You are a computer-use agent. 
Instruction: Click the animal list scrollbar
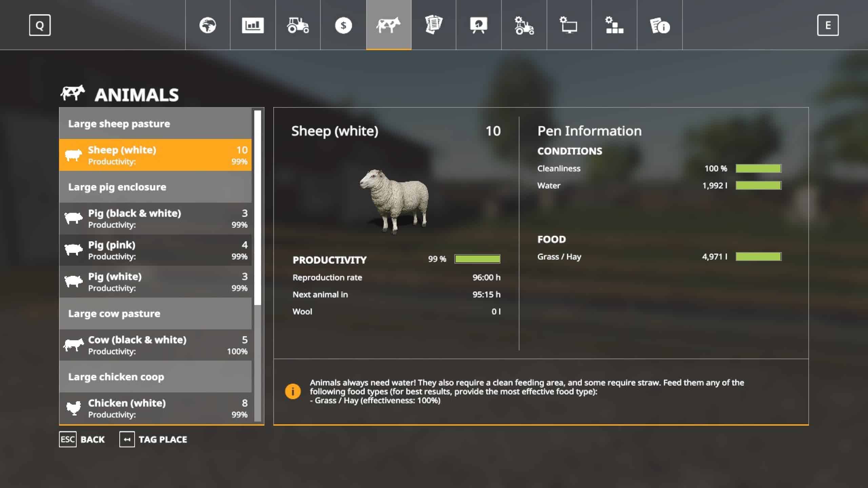click(258, 208)
